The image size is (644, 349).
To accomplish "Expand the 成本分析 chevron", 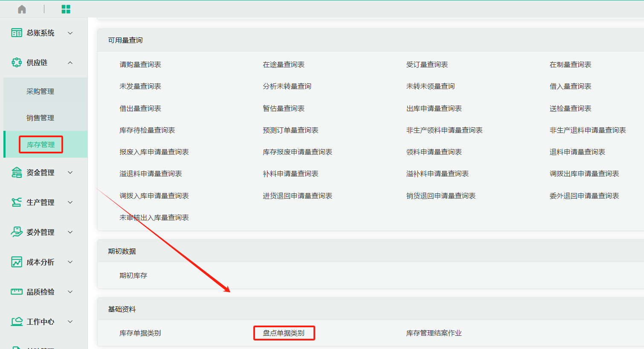I will click(70, 262).
